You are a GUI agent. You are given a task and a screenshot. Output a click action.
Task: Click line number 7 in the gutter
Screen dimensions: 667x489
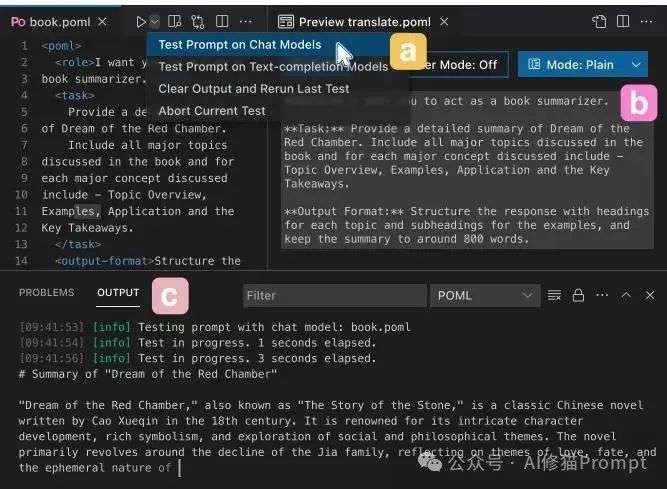(x=24, y=145)
